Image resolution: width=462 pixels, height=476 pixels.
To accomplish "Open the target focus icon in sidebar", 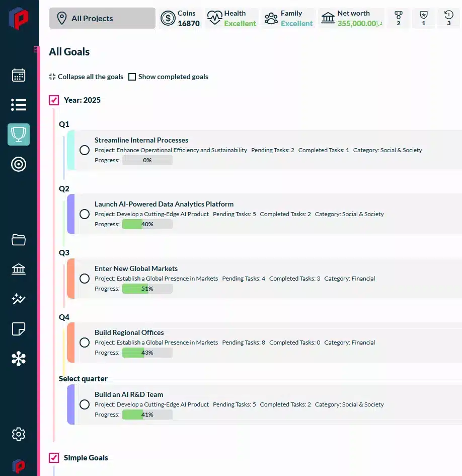I will point(19,164).
